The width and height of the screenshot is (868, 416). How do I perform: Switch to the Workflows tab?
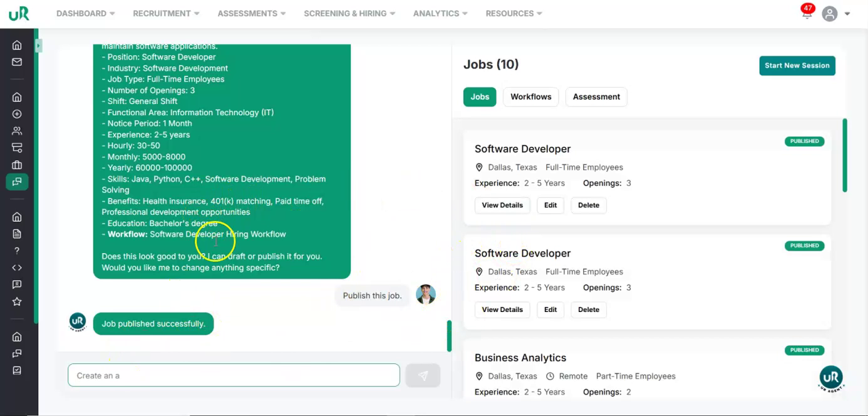tap(530, 96)
